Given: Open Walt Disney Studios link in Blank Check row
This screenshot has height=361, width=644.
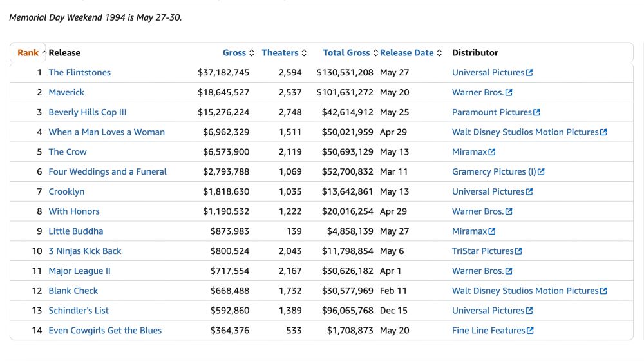Looking at the screenshot, I should click(x=526, y=291).
